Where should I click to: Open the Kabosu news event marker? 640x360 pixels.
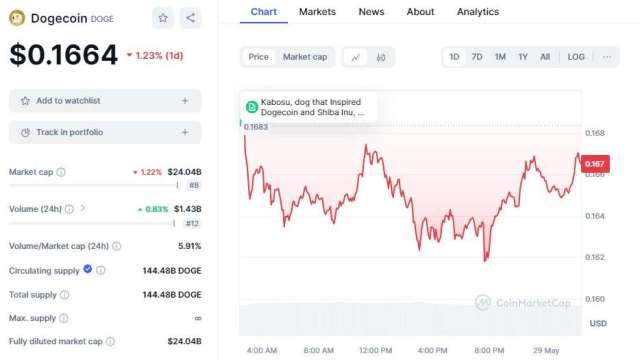tap(251, 107)
